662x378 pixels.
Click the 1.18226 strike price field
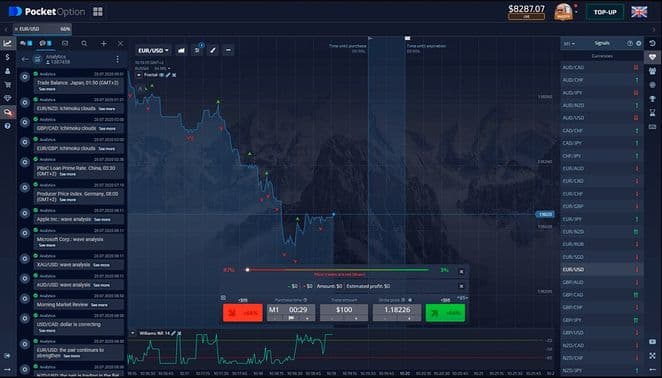397,313
